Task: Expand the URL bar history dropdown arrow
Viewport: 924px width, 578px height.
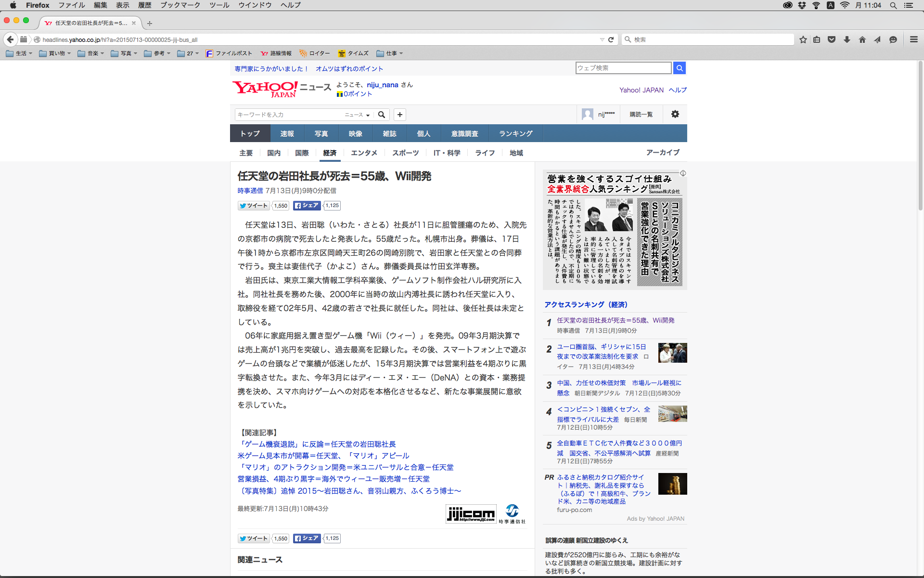Action: click(602, 39)
